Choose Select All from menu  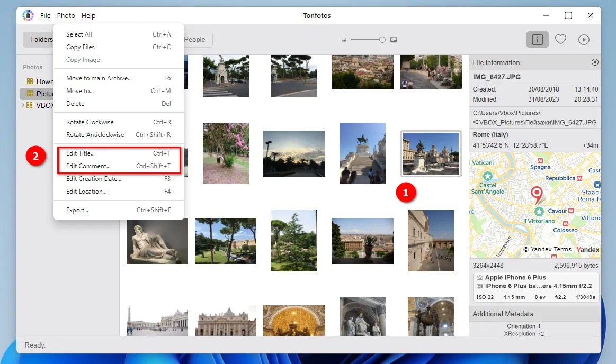click(x=119, y=34)
